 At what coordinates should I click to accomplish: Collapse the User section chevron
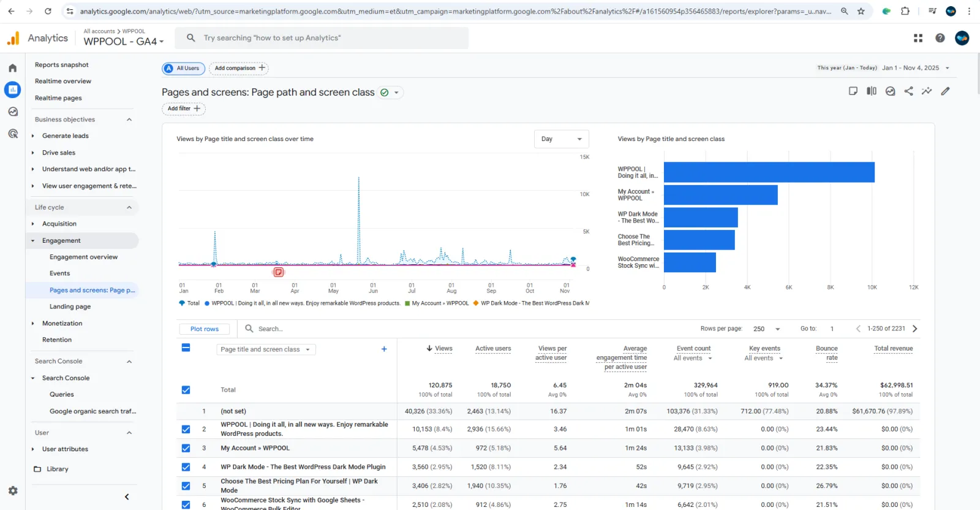pyautogui.click(x=129, y=433)
